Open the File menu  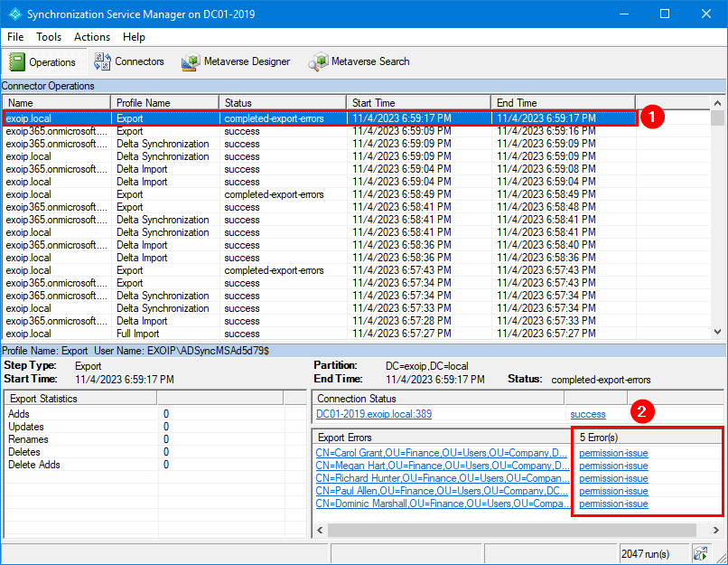(x=15, y=37)
